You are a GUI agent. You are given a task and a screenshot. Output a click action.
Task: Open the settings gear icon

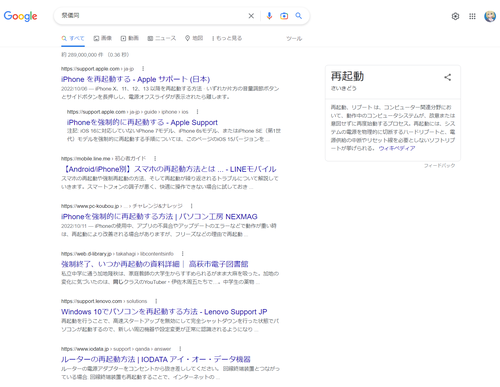pos(455,16)
